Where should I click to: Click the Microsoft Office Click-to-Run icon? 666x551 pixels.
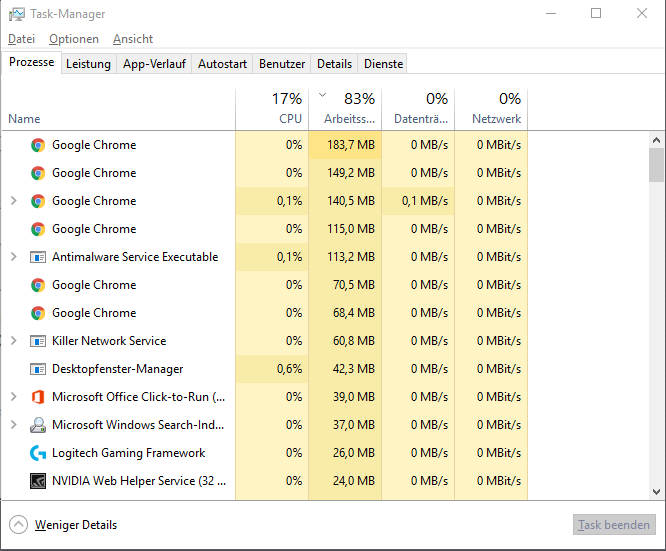coord(38,397)
